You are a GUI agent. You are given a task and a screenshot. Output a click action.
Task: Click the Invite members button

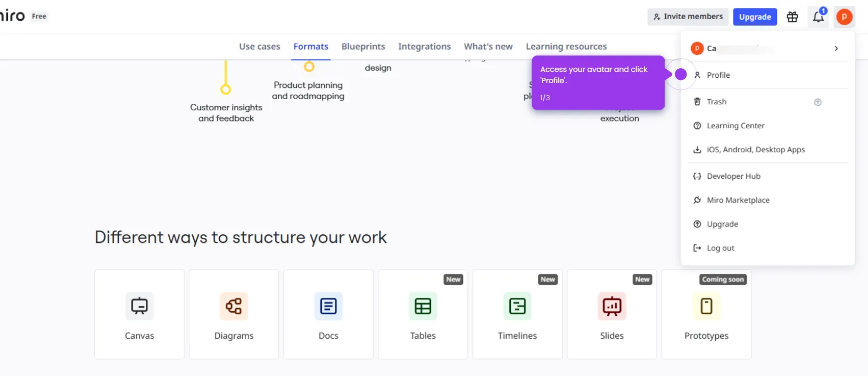(688, 17)
